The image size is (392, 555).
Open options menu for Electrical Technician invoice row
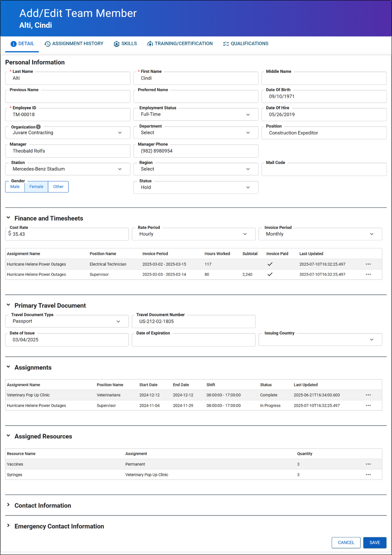coord(368,264)
